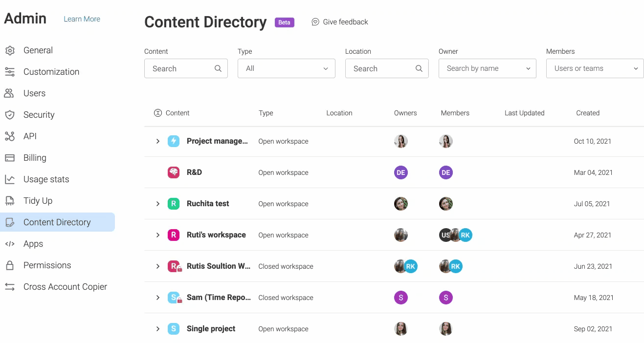Click the Beta badge
Image resolution: width=644 pixels, height=343 pixels.
(285, 22)
